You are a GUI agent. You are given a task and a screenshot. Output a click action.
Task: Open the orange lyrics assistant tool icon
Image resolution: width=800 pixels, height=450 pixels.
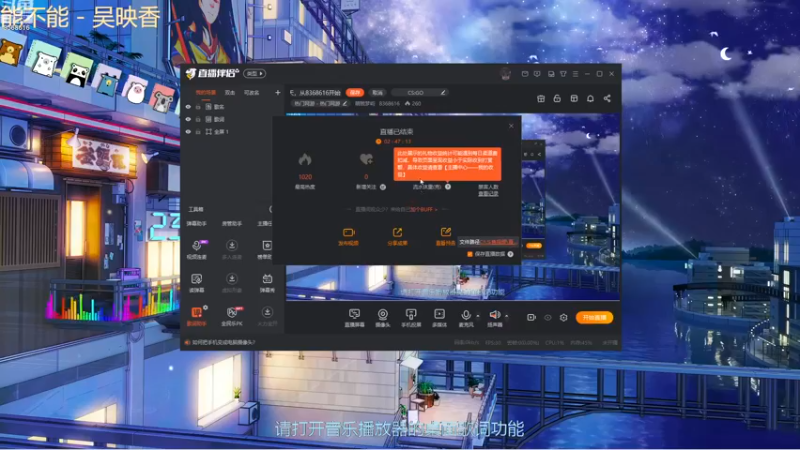[x=196, y=312]
